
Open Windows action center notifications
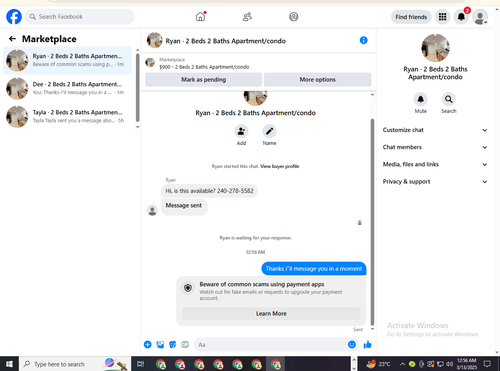coord(487,364)
